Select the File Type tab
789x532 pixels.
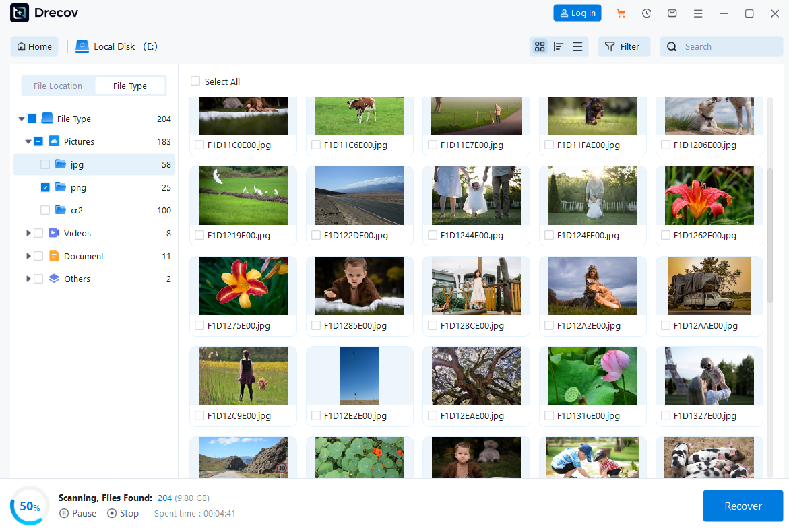[129, 86]
